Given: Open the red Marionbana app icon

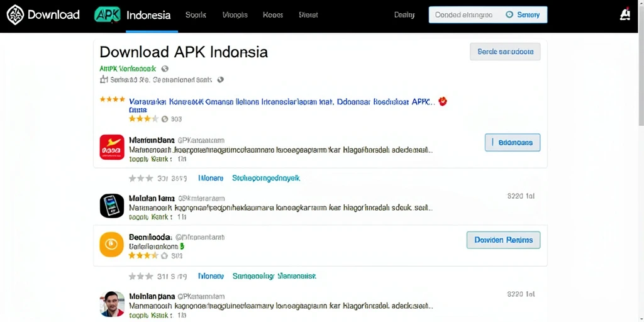Looking at the screenshot, I should click(112, 147).
